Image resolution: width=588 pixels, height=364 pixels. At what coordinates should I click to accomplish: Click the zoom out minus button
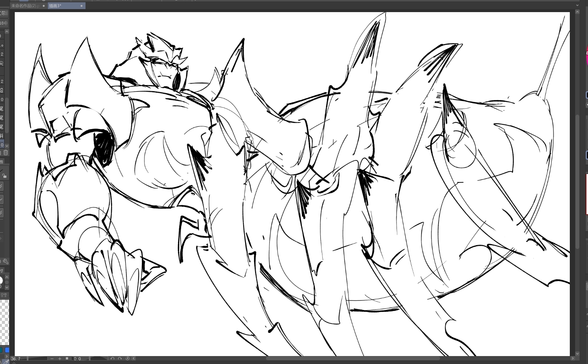52,359
